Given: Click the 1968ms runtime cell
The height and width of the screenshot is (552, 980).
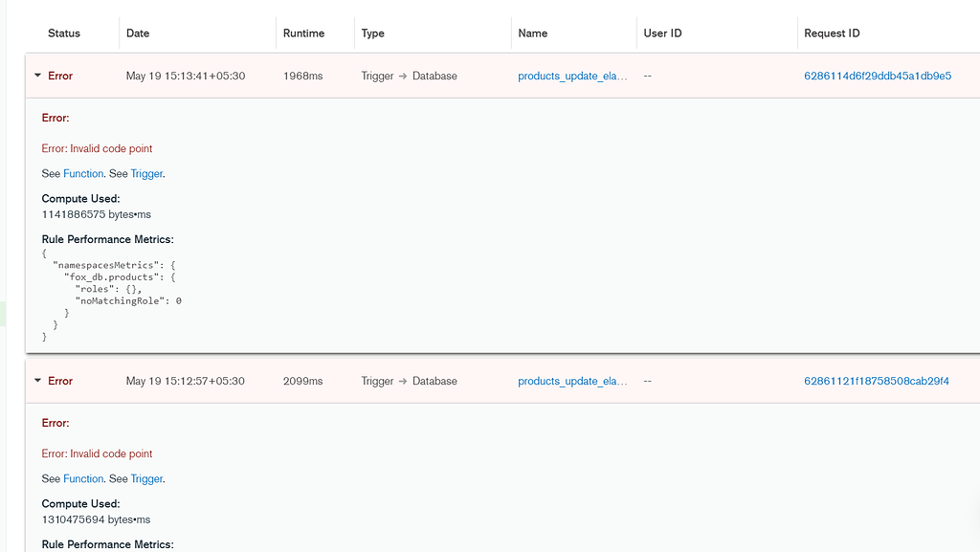Looking at the screenshot, I should click(302, 76).
